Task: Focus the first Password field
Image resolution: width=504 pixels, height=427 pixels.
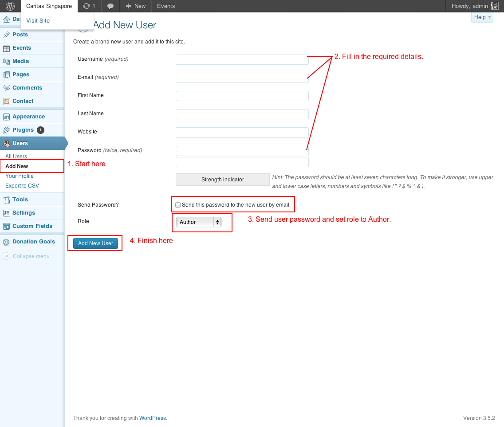Action: click(242, 151)
